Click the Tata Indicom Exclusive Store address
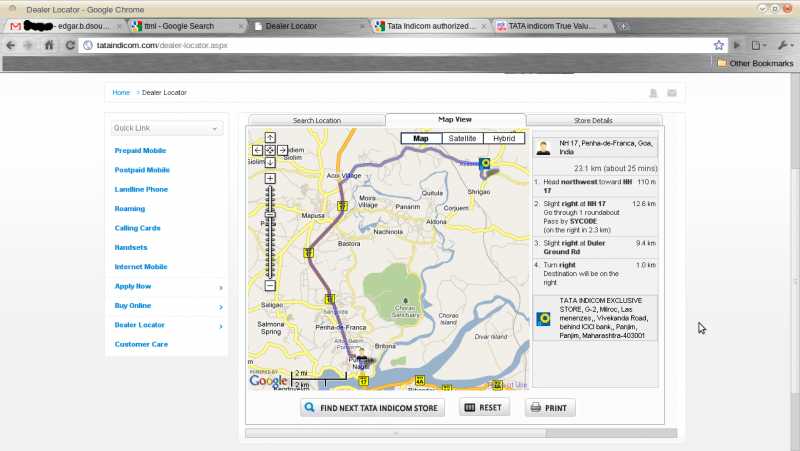 click(x=604, y=318)
